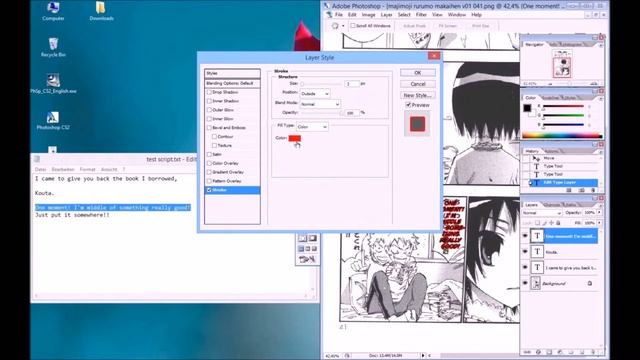Uncheck the Stroke style checkbox
The width and height of the screenshot is (640, 360).
[x=209, y=190]
